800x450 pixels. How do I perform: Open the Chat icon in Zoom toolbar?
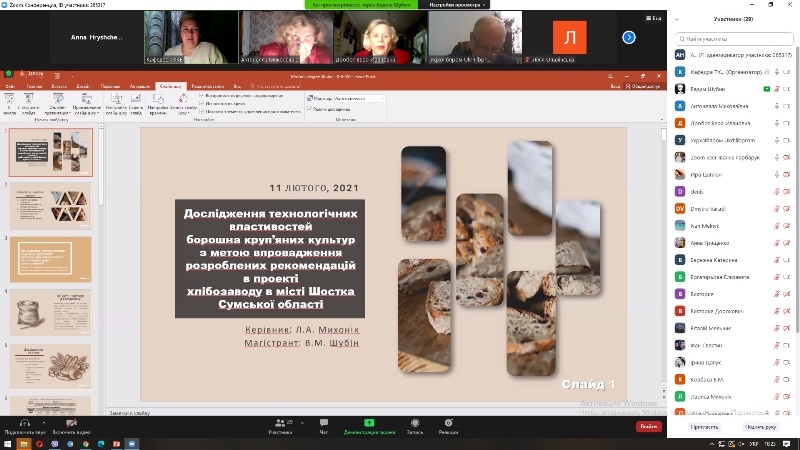pyautogui.click(x=323, y=422)
